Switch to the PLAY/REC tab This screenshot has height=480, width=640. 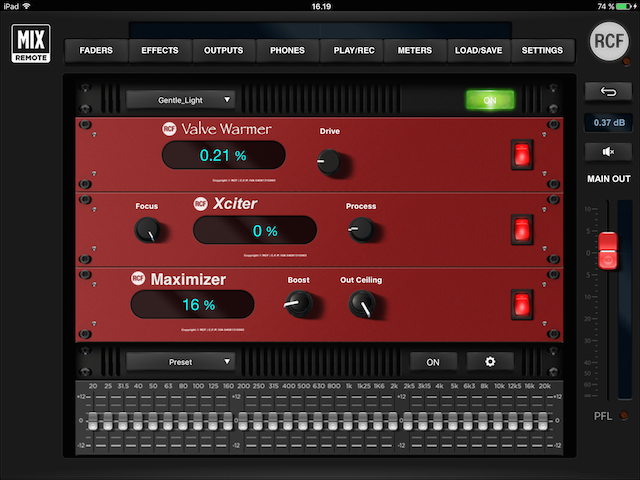(353, 51)
